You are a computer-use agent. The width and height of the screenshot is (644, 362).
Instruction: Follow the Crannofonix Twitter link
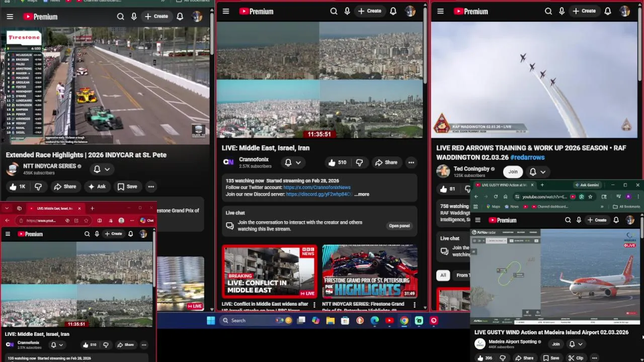317,187
